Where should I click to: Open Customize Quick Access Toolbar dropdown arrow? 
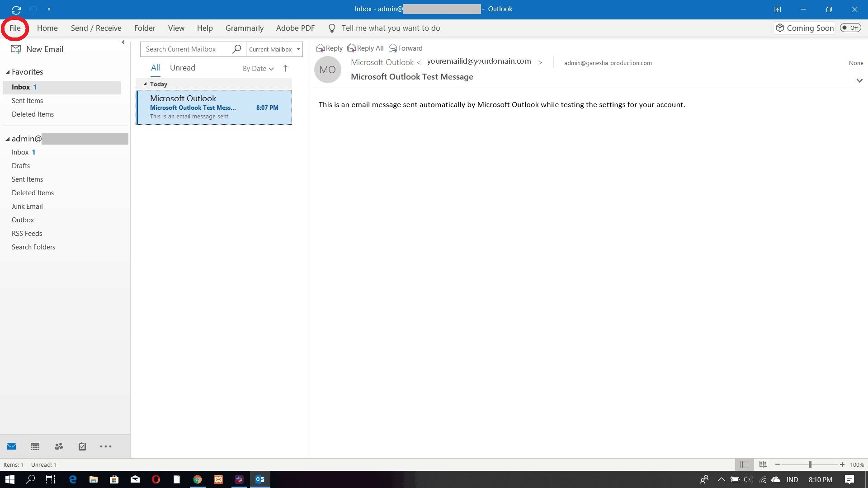pyautogui.click(x=49, y=9)
